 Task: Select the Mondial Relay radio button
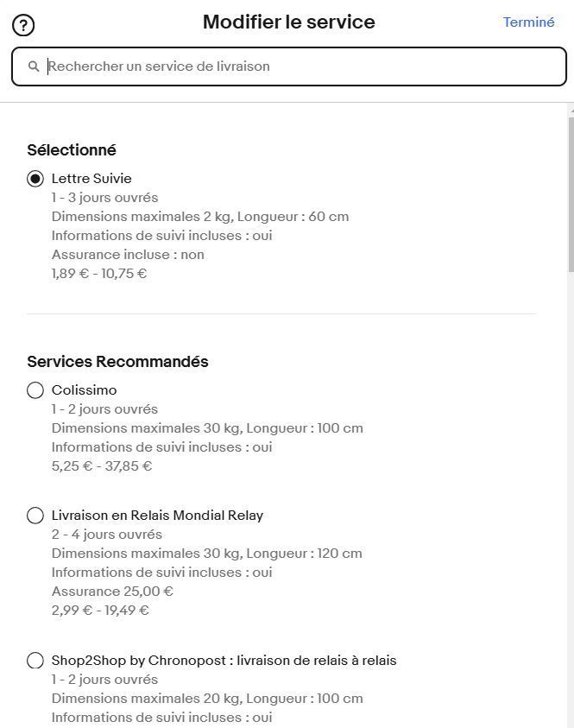[x=35, y=516]
